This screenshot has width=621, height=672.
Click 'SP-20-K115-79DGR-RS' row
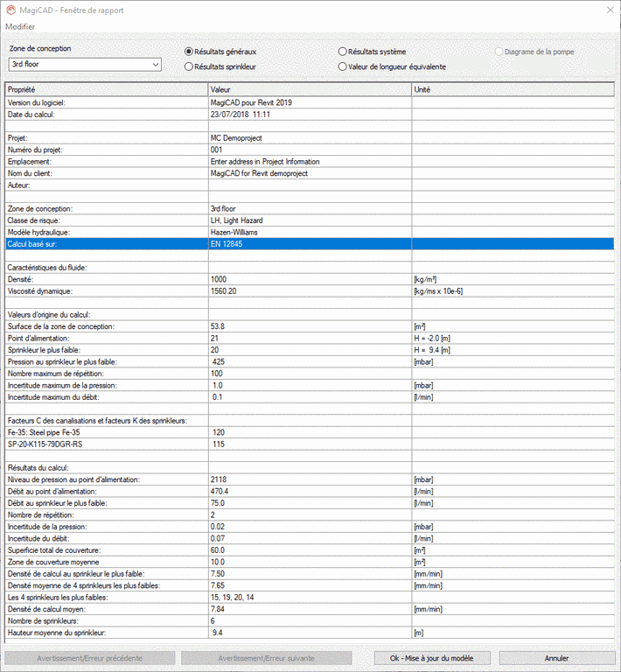coord(310,444)
